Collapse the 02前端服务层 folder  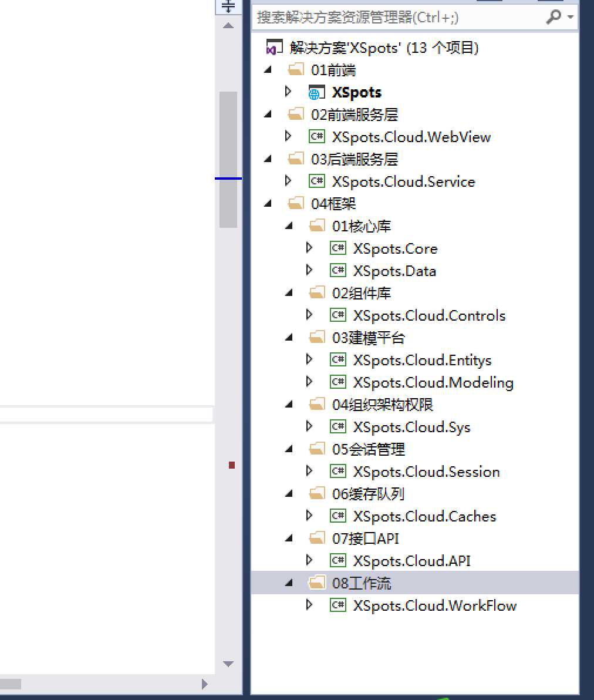(268, 115)
